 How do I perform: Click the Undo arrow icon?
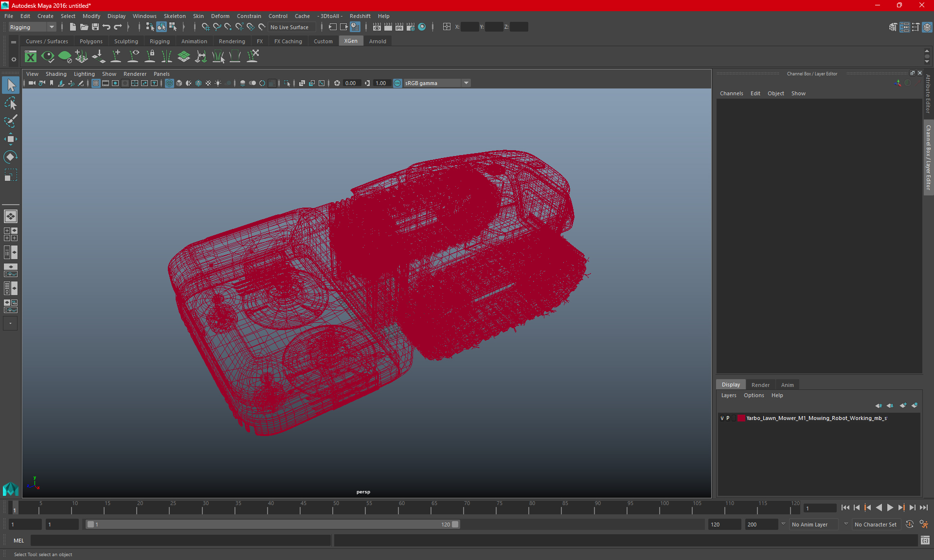coord(107,27)
